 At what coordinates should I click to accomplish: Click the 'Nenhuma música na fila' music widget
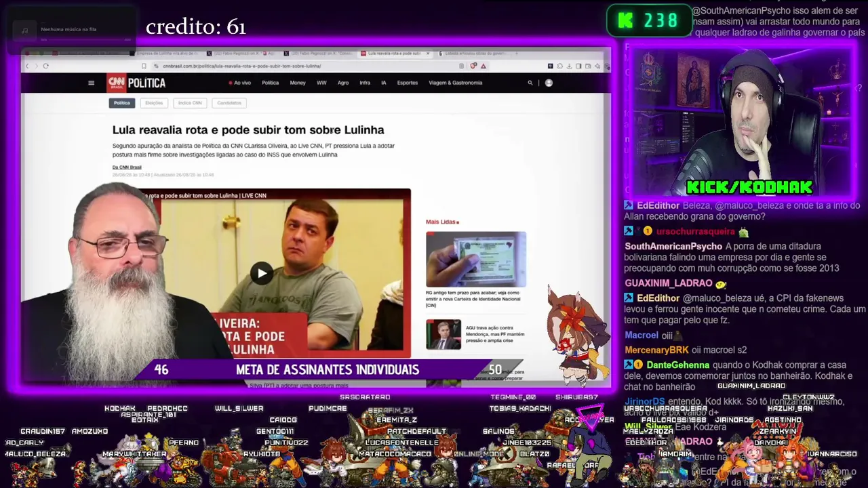(x=71, y=30)
